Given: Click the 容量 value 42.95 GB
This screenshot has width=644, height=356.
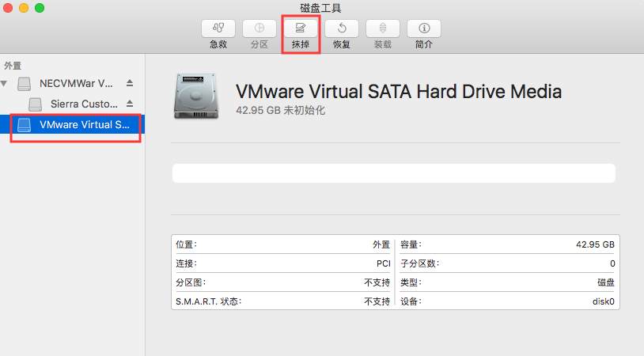Looking at the screenshot, I should click(x=595, y=244).
